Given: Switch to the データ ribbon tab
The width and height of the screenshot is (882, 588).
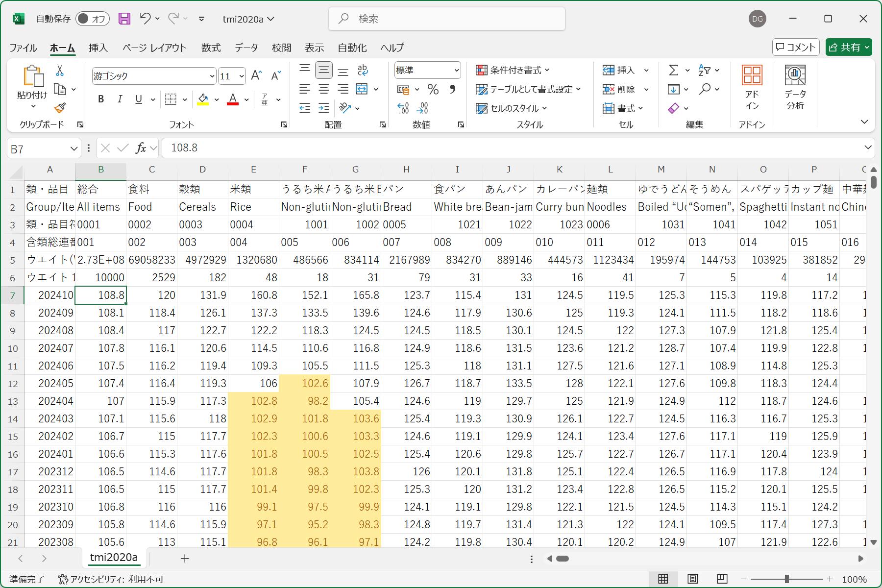Looking at the screenshot, I should tap(246, 48).
